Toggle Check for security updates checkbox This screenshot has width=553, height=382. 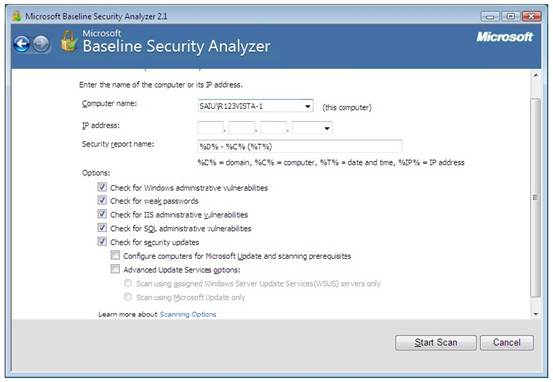[x=102, y=242]
